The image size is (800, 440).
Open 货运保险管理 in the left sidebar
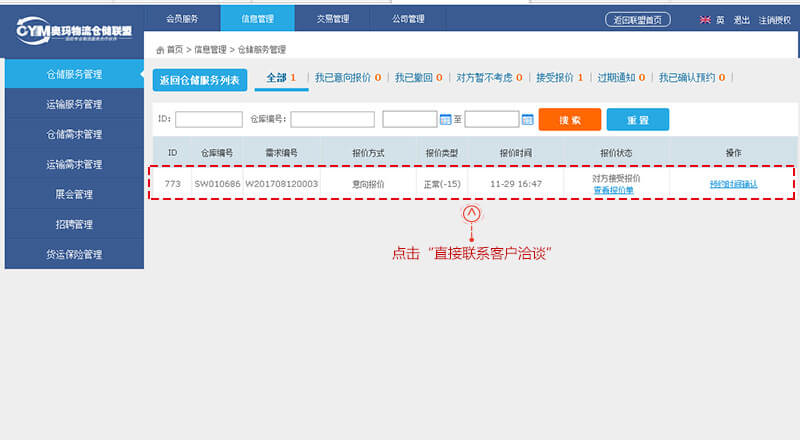coord(74,254)
